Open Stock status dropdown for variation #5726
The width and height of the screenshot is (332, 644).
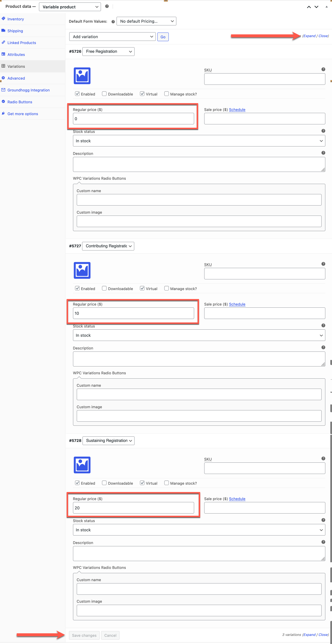coord(199,141)
